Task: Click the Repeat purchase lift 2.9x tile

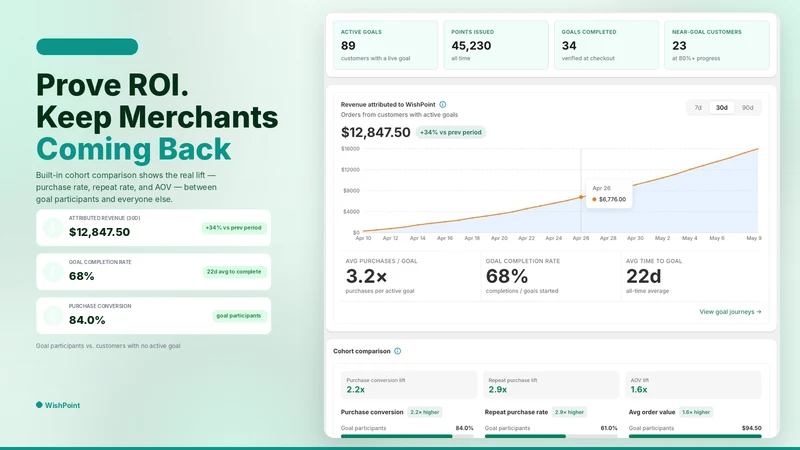Action: coord(551,385)
